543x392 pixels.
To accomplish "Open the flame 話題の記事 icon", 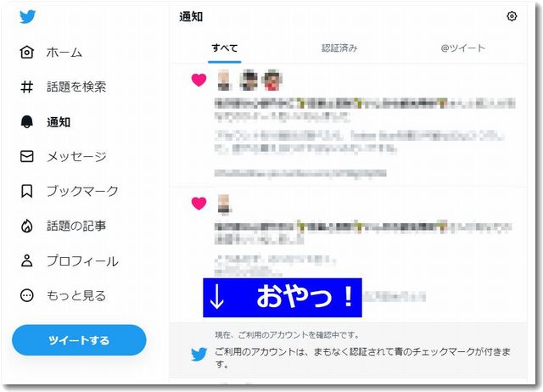I will 27,226.
